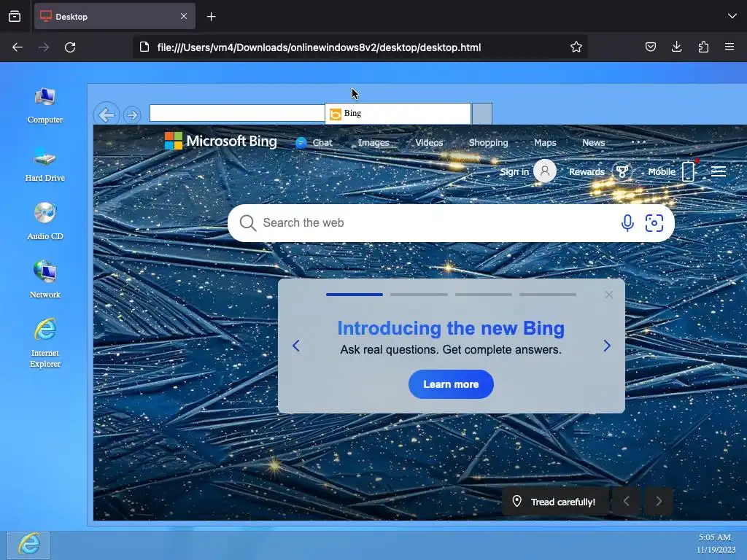Show next Bing background image
The height and width of the screenshot is (560, 747).
coord(659,502)
